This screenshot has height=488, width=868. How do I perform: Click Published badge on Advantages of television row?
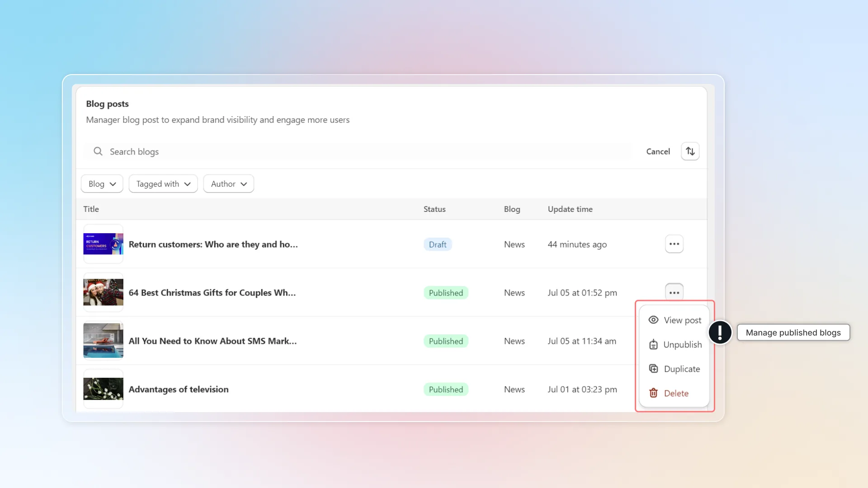click(x=446, y=389)
